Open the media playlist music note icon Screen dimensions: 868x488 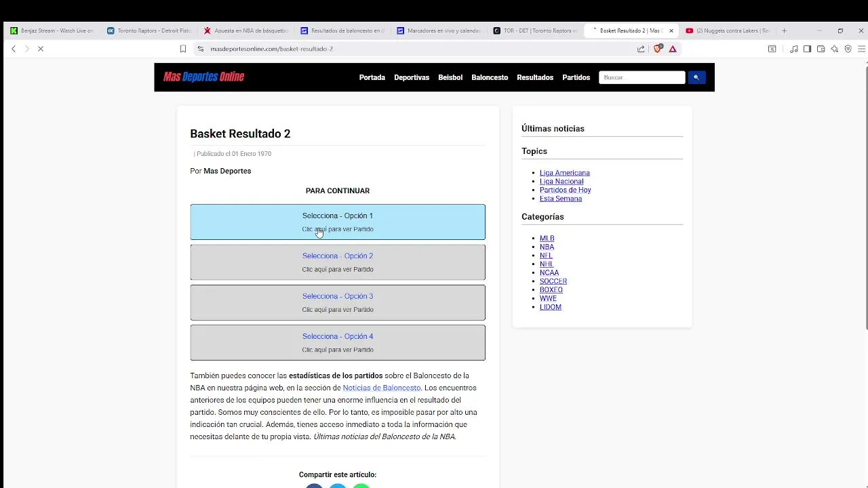794,49
